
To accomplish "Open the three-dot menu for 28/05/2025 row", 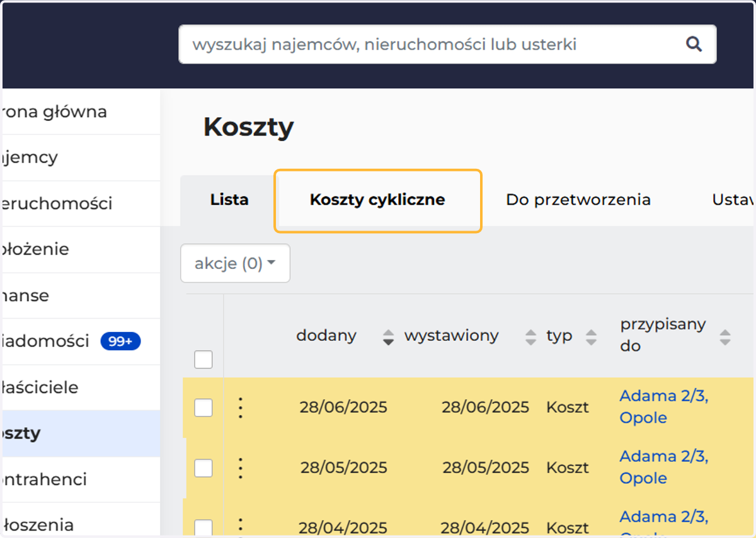I will [240, 468].
